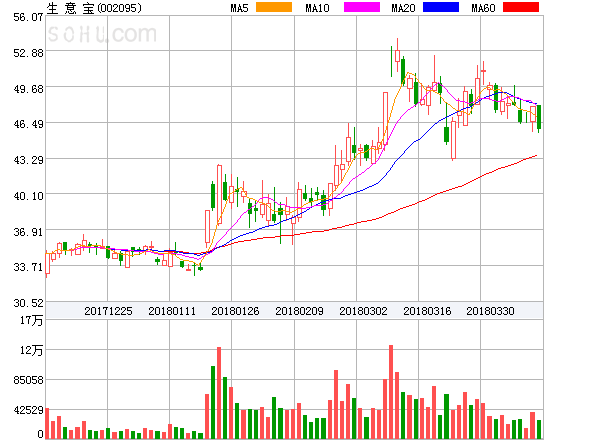Click the magenta MA10 legend swatch

pos(362,7)
